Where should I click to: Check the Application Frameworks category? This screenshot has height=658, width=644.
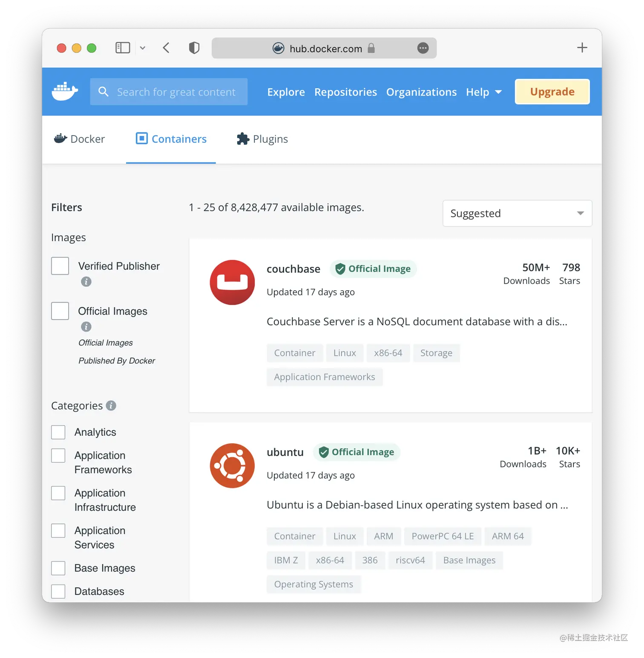point(58,456)
